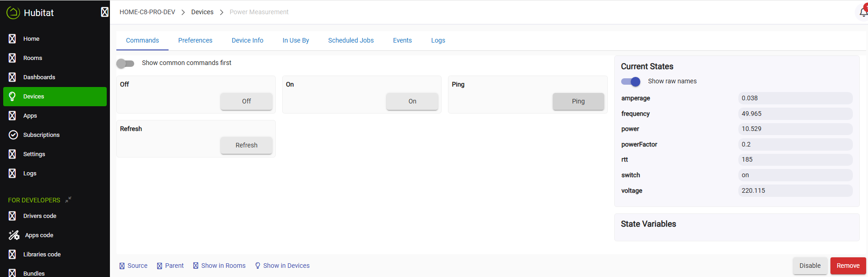This screenshot has height=277, width=868.
Task: Turn off Show raw names toggle
Action: 631,81
